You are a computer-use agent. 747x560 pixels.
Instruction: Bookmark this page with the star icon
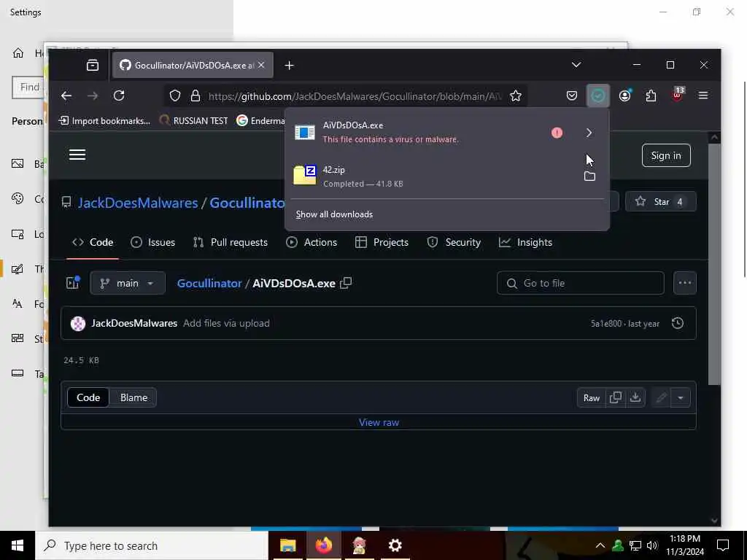(x=516, y=96)
